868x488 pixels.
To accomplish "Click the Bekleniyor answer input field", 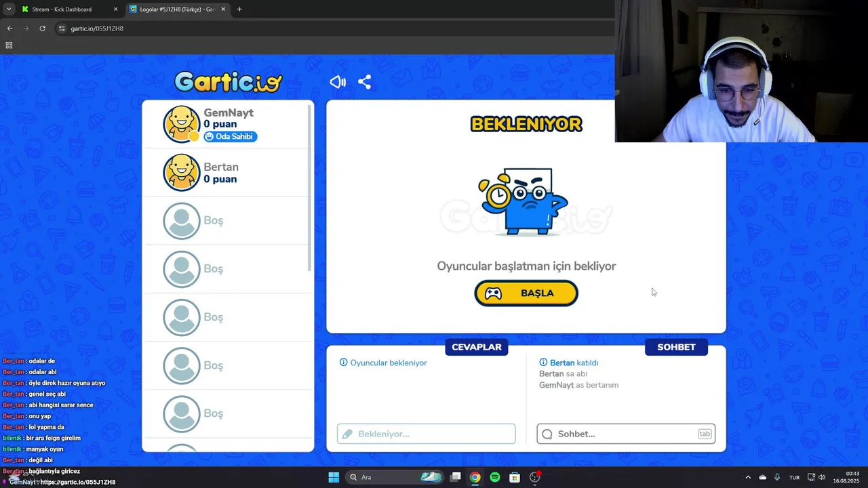I will 426,434.
